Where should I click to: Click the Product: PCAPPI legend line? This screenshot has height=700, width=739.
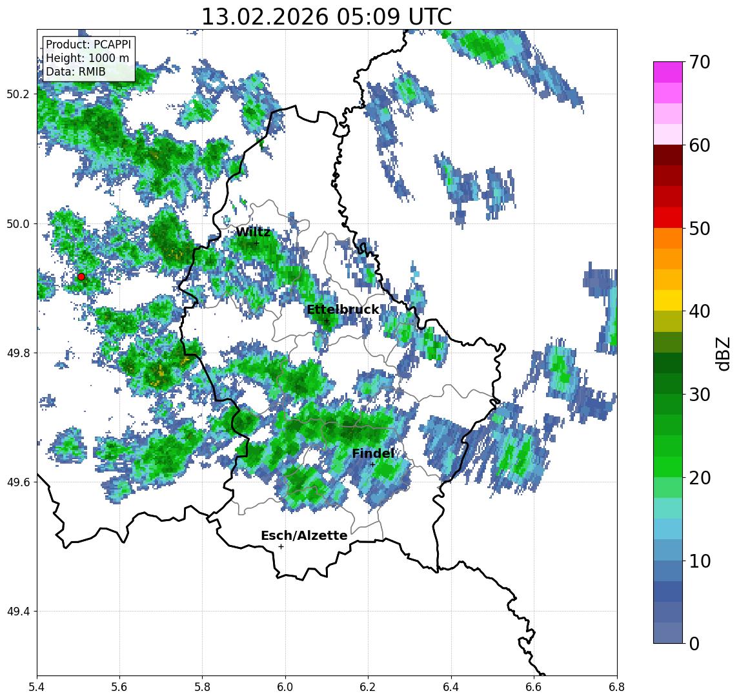(x=88, y=45)
